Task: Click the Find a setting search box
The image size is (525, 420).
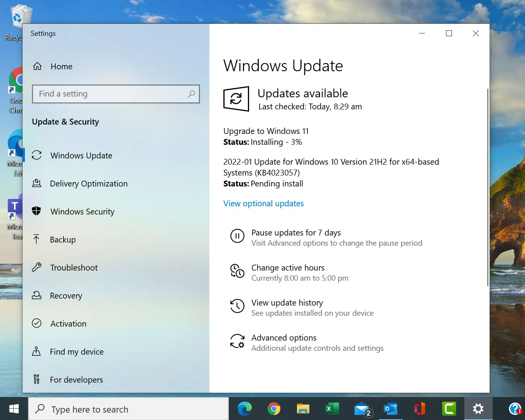Action: [x=116, y=94]
